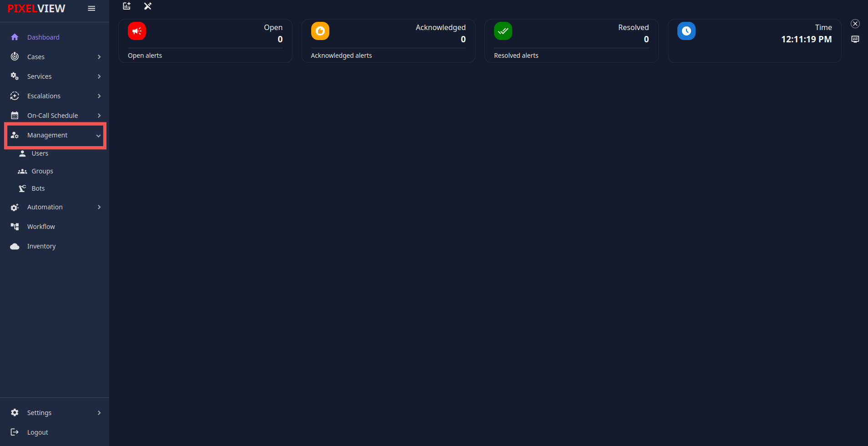The image size is (868, 446).
Task: Expand the Services chevron
Action: coord(99,76)
